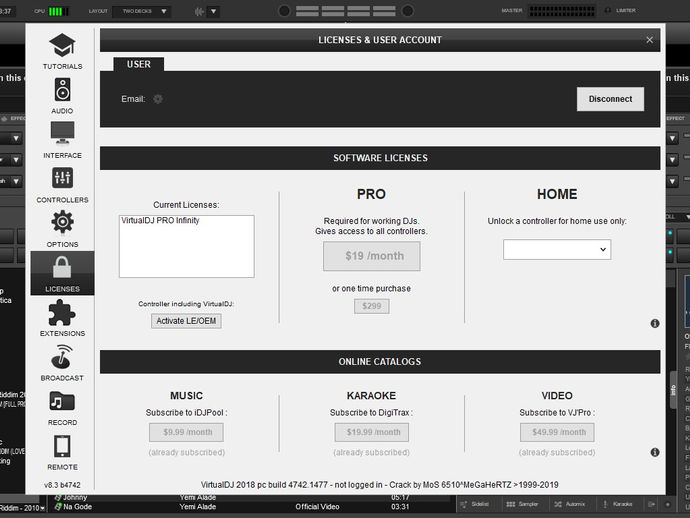Viewport: 690px width, 518px height.
Task: Click waveform icon in top toolbar
Action: coord(199,11)
